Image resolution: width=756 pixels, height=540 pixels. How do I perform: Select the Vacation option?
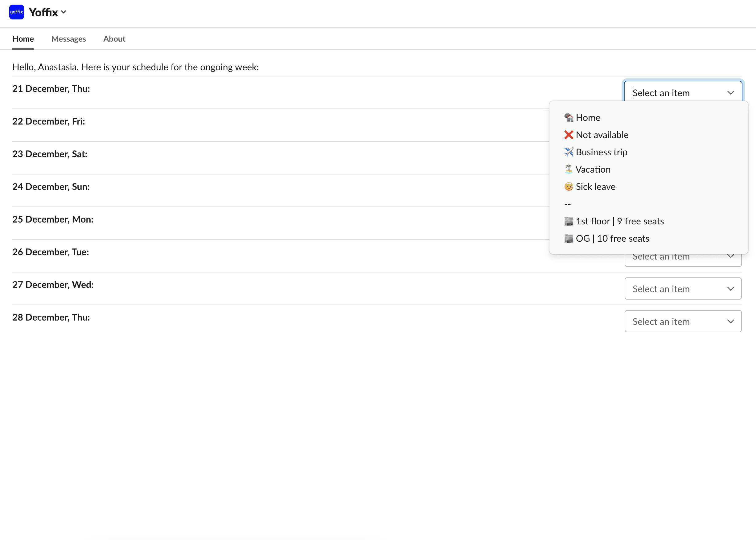[649, 169]
